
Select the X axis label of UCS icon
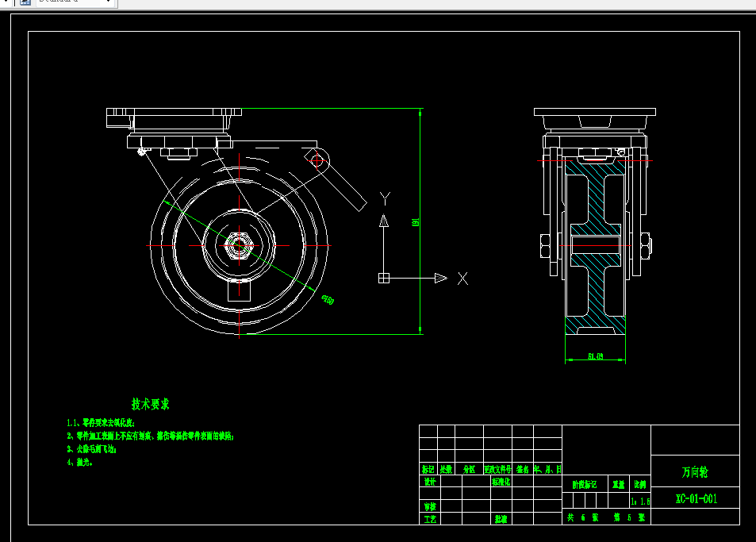[462, 279]
